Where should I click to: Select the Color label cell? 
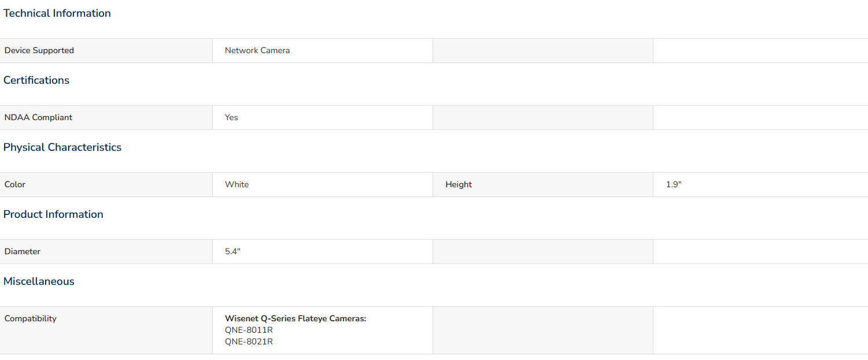pyautogui.click(x=106, y=185)
